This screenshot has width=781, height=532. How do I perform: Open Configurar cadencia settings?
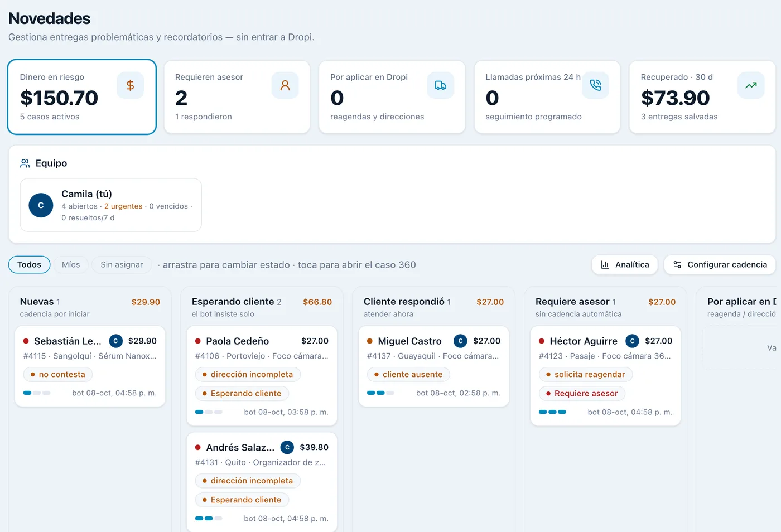tap(720, 264)
